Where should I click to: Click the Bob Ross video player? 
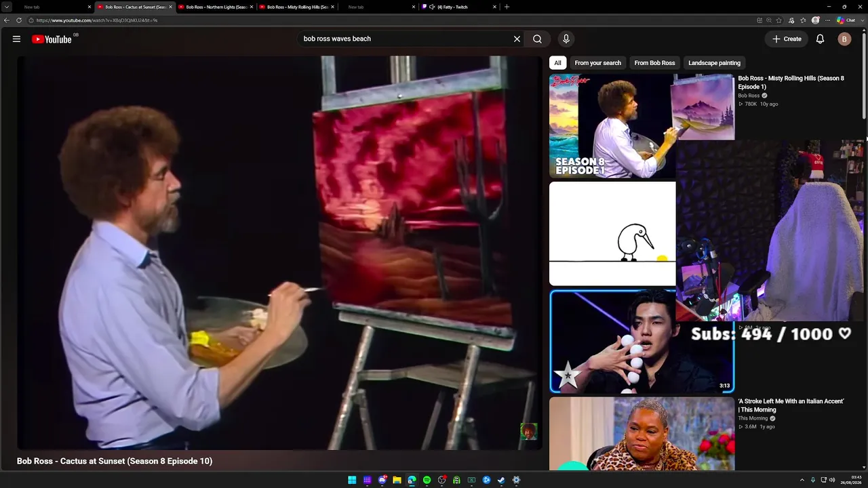(x=279, y=253)
